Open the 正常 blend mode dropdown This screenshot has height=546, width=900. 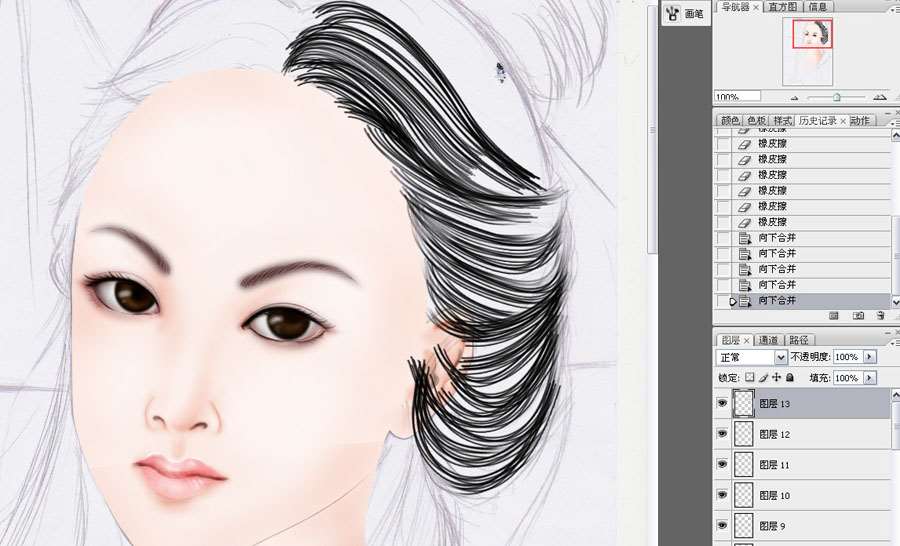tap(751, 357)
